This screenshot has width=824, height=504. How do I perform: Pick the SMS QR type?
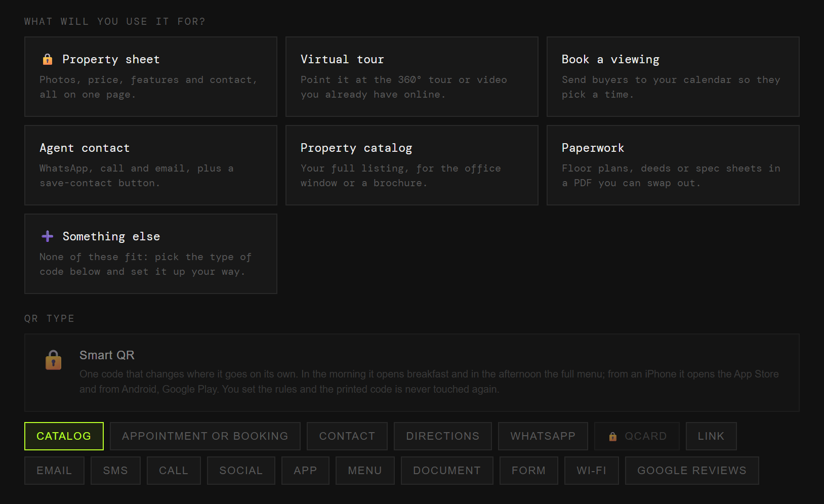coord(115,471)
